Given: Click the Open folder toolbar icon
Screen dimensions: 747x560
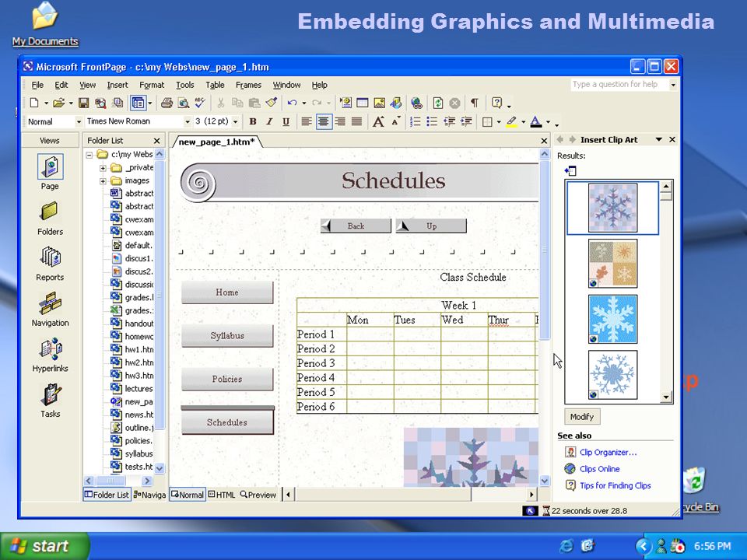Looking at the screenshot, I should point(58,103).
